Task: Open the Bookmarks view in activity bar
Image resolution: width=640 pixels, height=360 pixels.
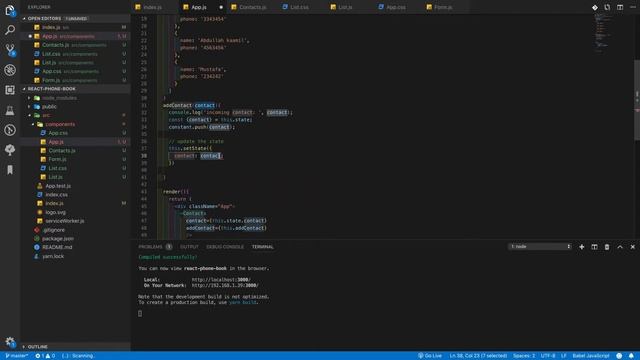Action: pos(10,170)
